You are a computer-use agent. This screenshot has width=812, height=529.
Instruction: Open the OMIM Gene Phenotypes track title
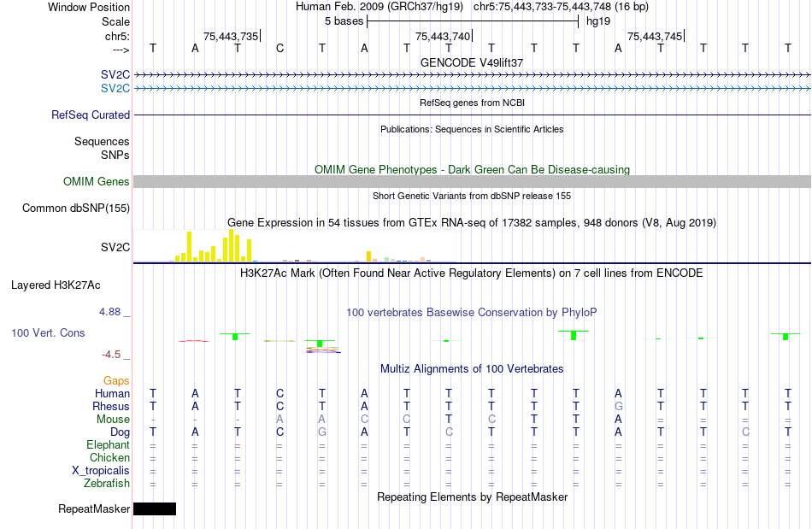coord(472,170)
